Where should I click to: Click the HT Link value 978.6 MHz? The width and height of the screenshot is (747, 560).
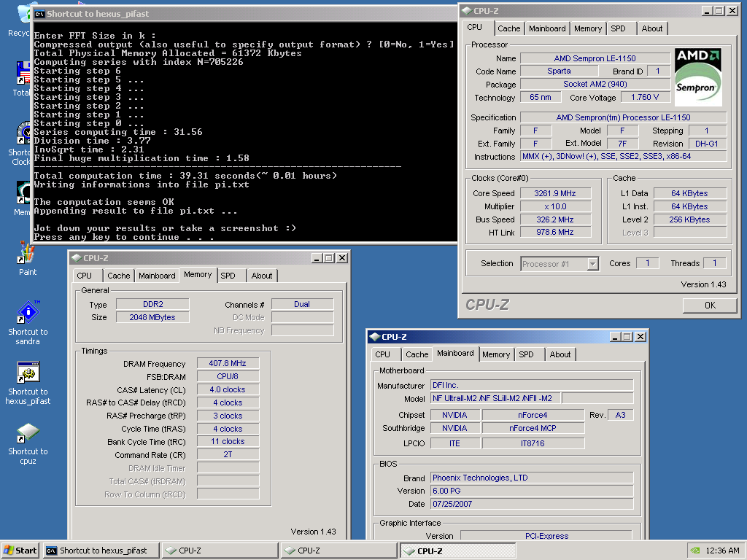(555, 232)
